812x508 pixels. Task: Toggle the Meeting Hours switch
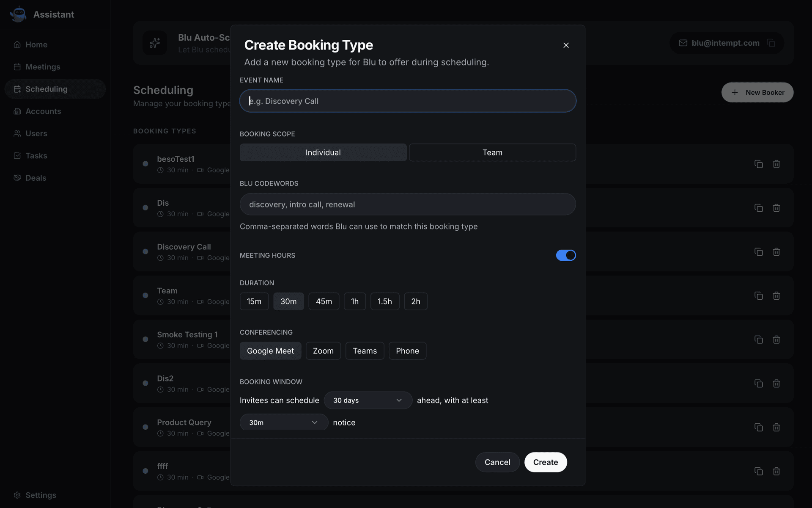[x=566, y=255]
